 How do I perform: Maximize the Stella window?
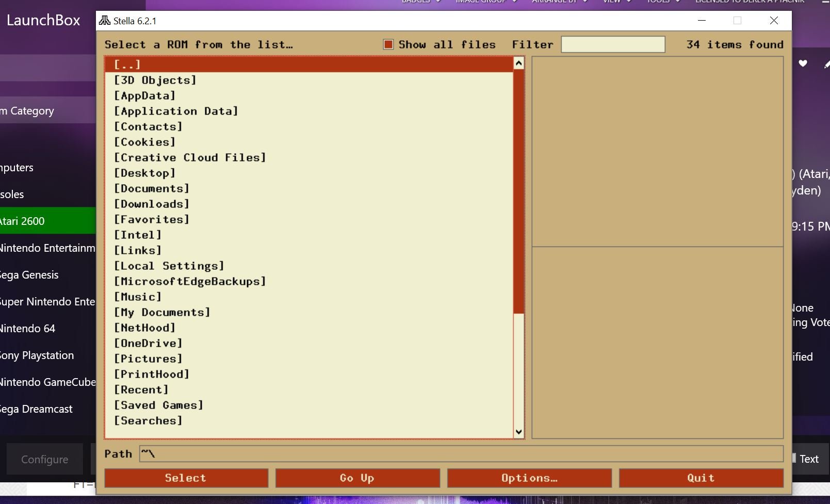pos(737,21)
